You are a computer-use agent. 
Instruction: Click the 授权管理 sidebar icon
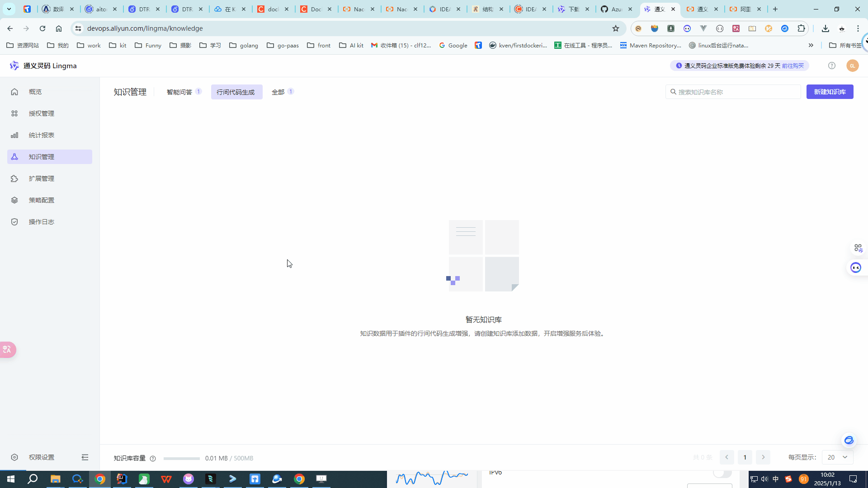[x=14, y=113]
